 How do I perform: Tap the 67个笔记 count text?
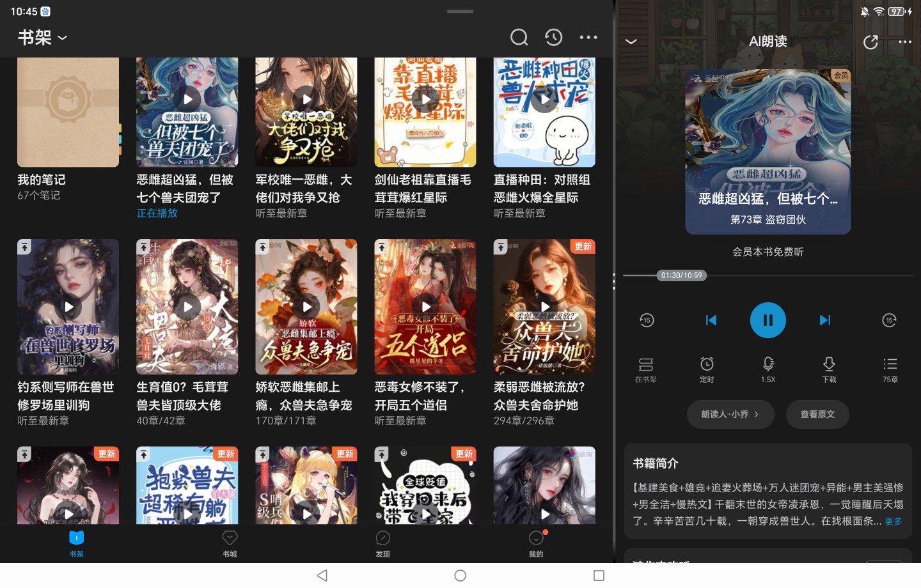coord(38,196)
